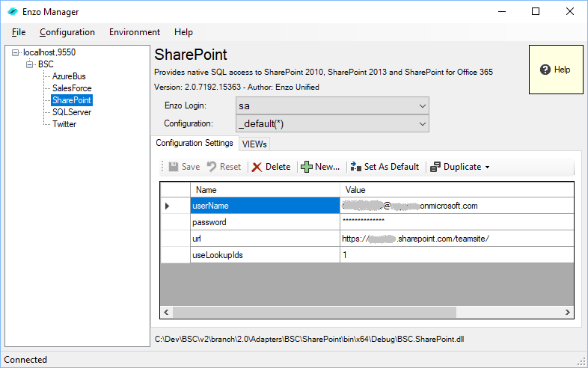Click the grid scroll right arrow
Image resolution: width=588 pixels, height=368 pixels.
[x=567, y=312]
